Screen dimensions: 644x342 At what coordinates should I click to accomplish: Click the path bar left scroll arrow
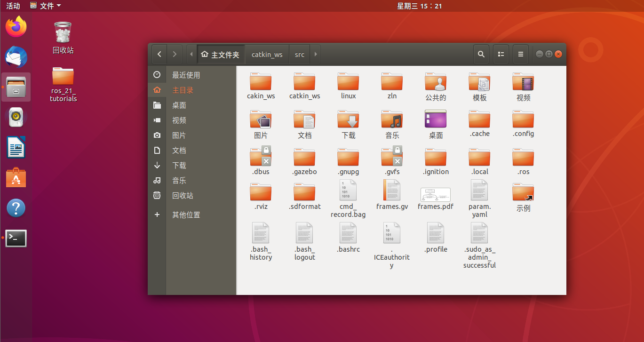191,54
